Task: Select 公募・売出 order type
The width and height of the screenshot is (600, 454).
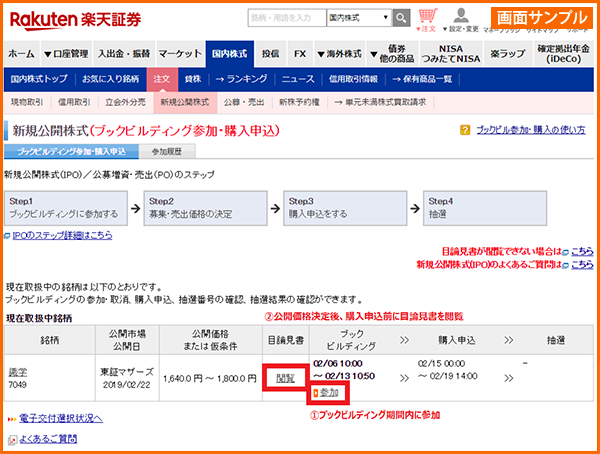Action: [x=244, y=102]
